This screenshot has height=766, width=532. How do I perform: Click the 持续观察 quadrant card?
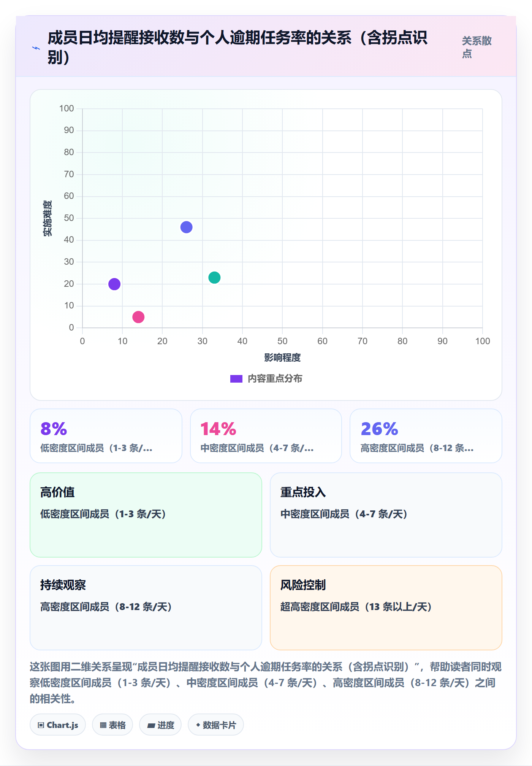146,608
